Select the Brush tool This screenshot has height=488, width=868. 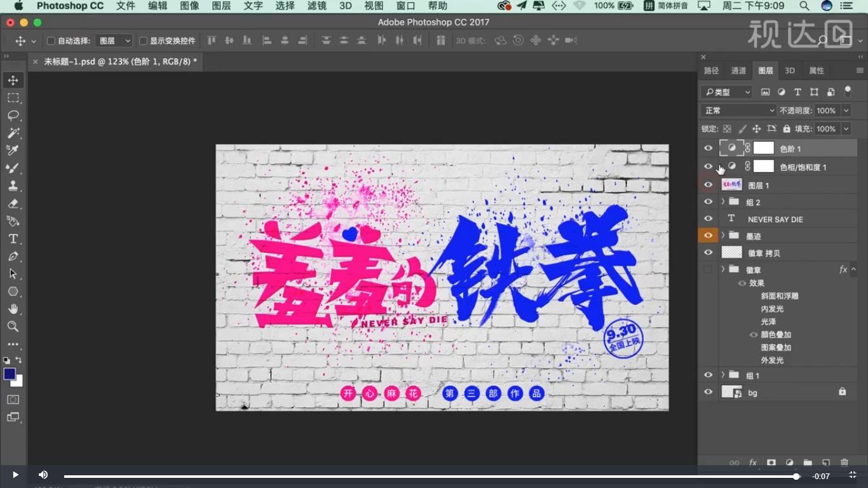(x=13, y=168)
